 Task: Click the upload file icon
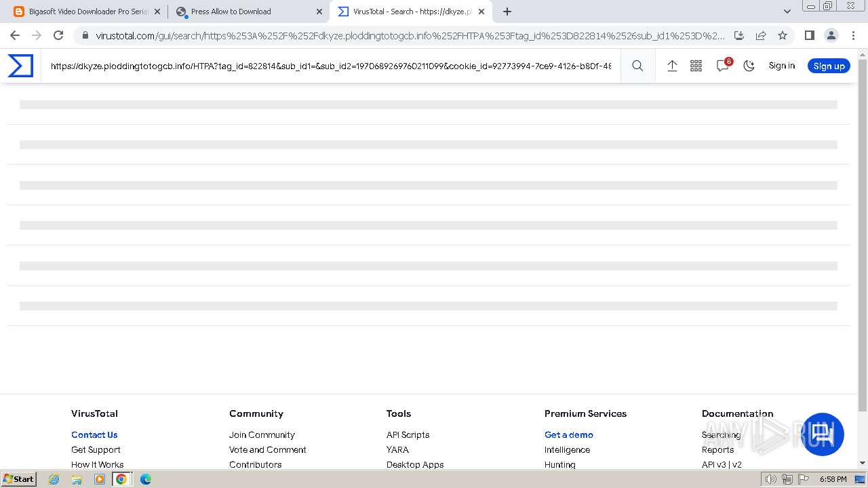[672, 66]
